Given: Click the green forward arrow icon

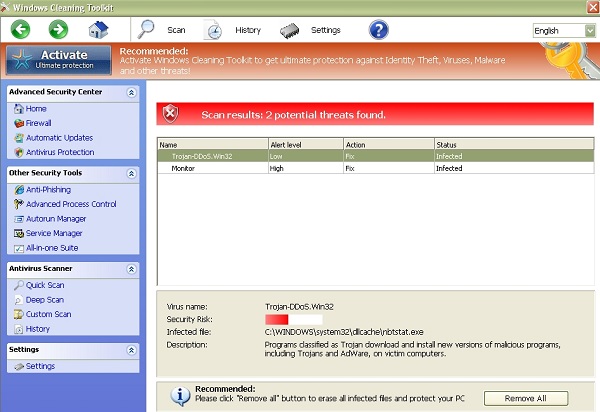Looking at the screenshot, I should pyautogui.click(x=57, y=29).
